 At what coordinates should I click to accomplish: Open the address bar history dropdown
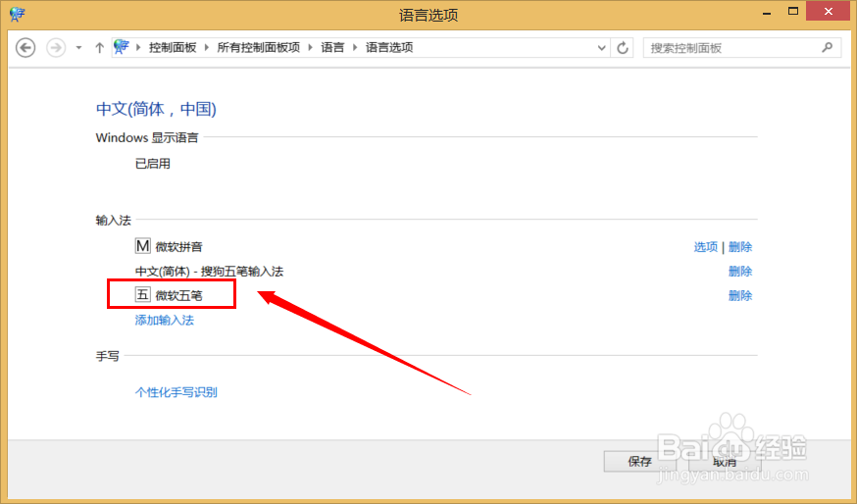[x=602, y=48]
